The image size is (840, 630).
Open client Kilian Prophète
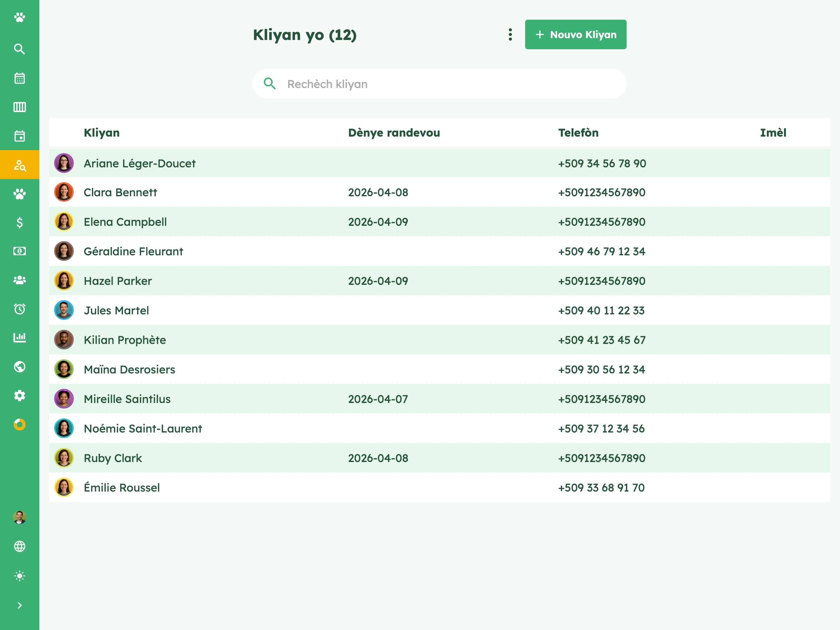pyautogui.click(x=439, y=340)
